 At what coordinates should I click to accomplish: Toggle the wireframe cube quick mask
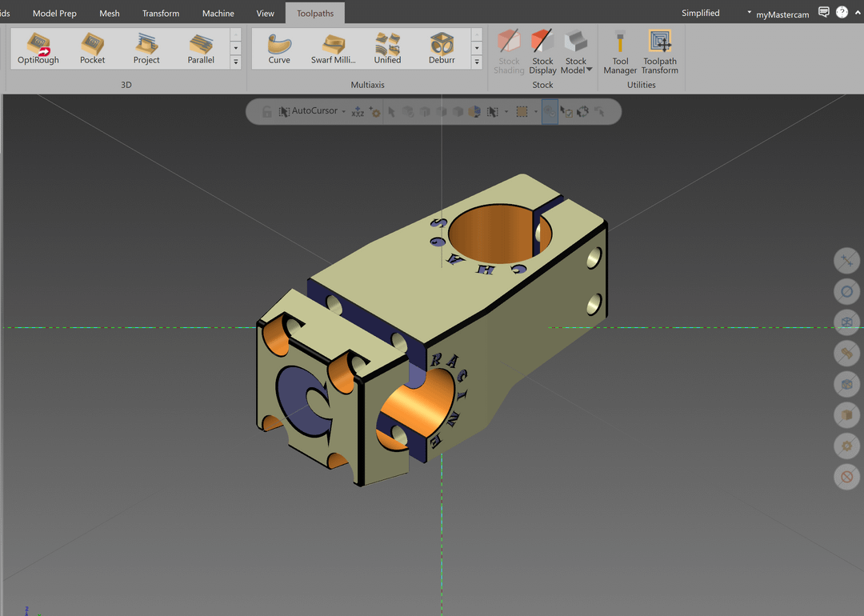pyautogui.click(x=847, y=322)
